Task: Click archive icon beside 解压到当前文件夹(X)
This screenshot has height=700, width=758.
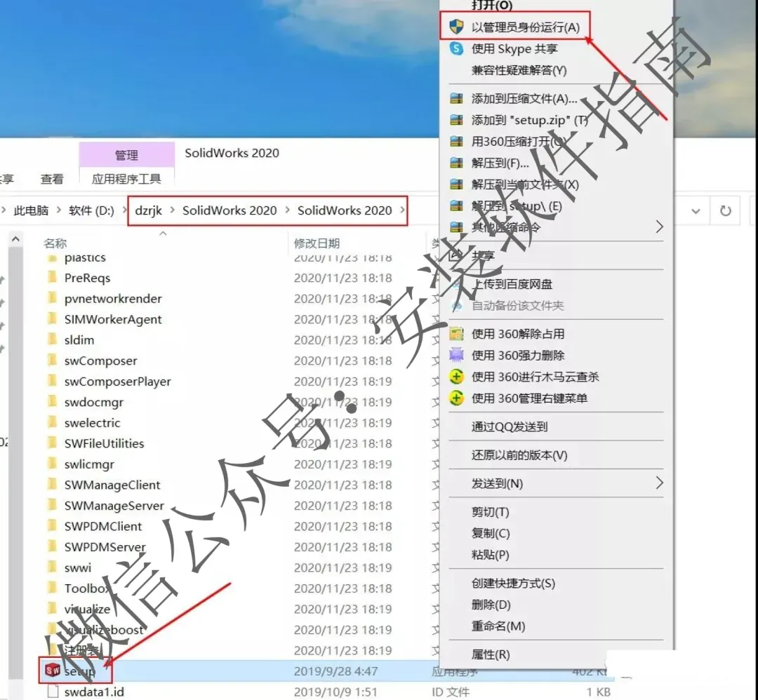Action: (x=456, y=184)
